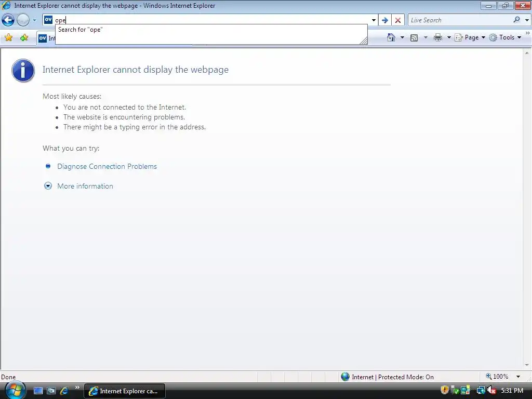Screen dimensions: 532x399
Task: Click the Go arrow next to address bar
Action: click(x=385, y=20)
